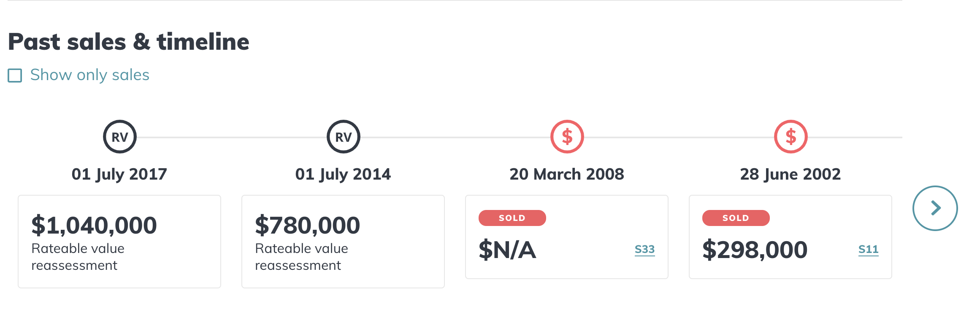Click the SOLD badge on the $N/A card
Viewport: 980px width, 312px height.
pos(512,218)
